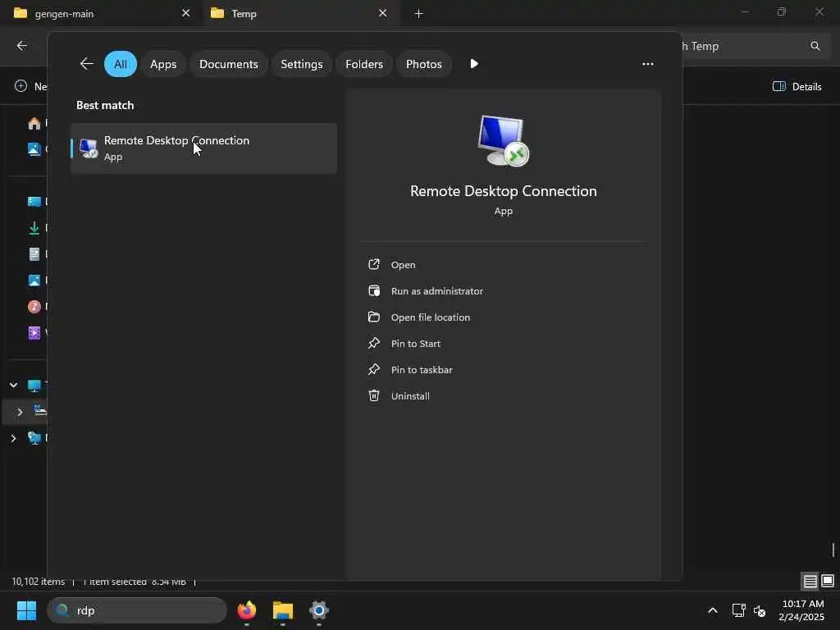The image size is (840, 630).
Task: Open Music in Explorer navigation pane
Action: click(34, 307)
